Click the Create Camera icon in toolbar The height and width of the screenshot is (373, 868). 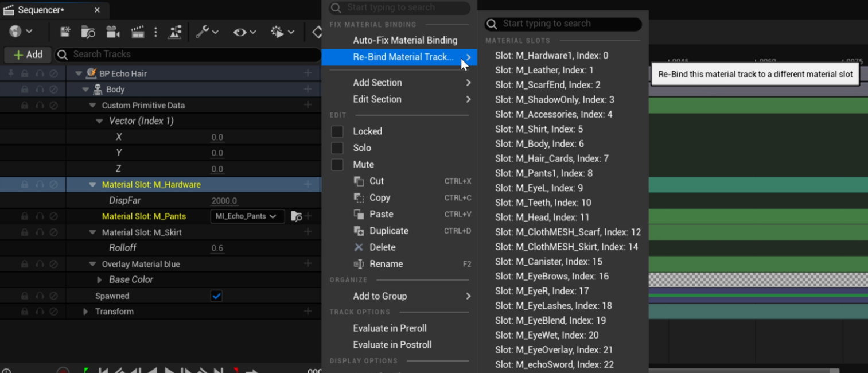pyautogui.click(x=113, y=32)
